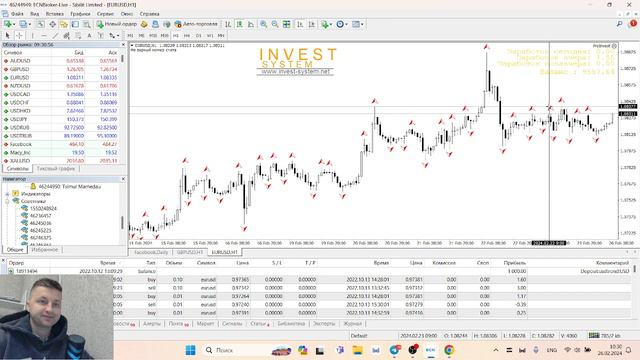The height and width of the screenshot is (360, 640).
Task: Draw a horizontal line tool
Action: click(44, 36)
